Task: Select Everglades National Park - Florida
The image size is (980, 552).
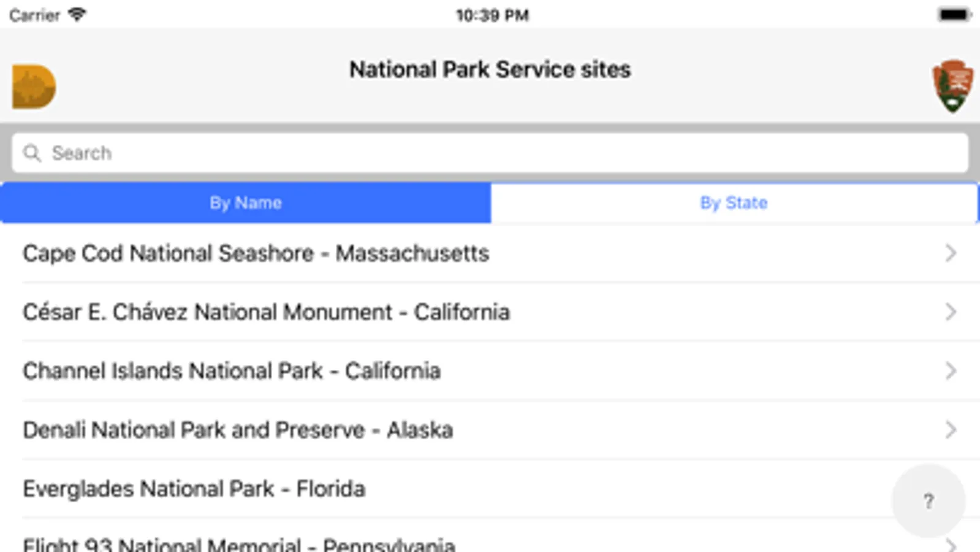Action: 194,489
